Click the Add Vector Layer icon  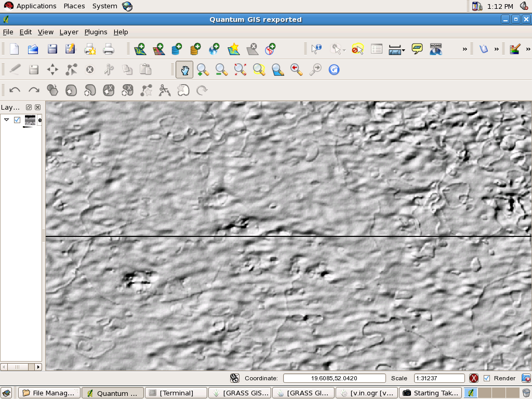tap(140, 49)
